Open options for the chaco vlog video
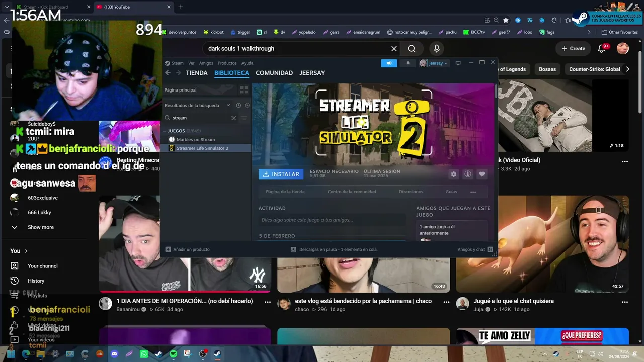Viewport: 644px width, 362px height. tap(446, 302)
